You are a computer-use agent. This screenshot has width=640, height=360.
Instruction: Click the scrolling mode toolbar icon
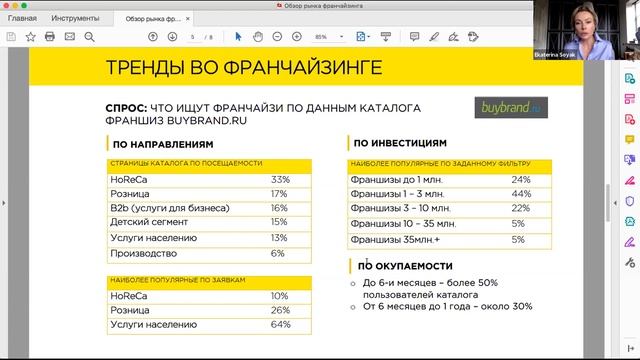pyautogui.click(x=386, y=37)
